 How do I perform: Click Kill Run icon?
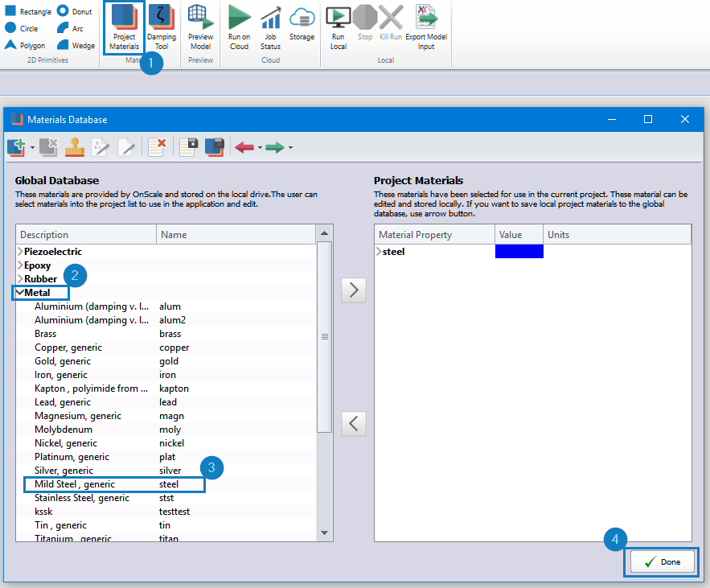(x=391, y=23)
